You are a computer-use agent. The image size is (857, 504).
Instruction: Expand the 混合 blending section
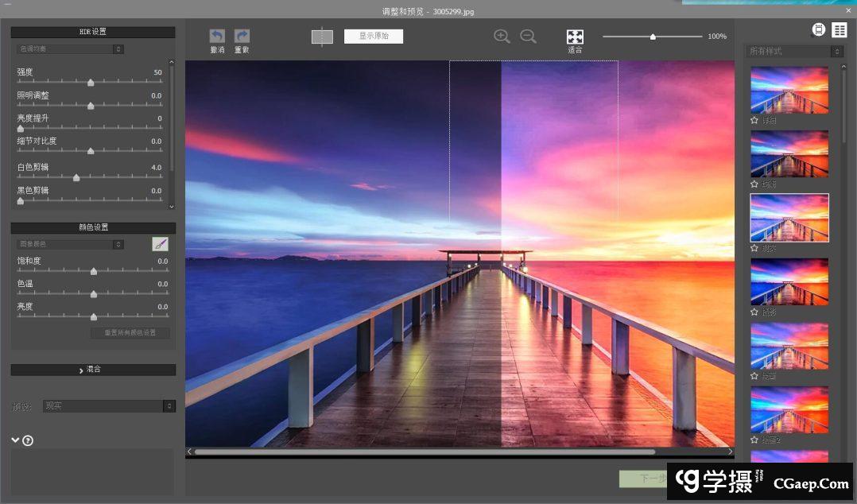(x=93, y=370)
